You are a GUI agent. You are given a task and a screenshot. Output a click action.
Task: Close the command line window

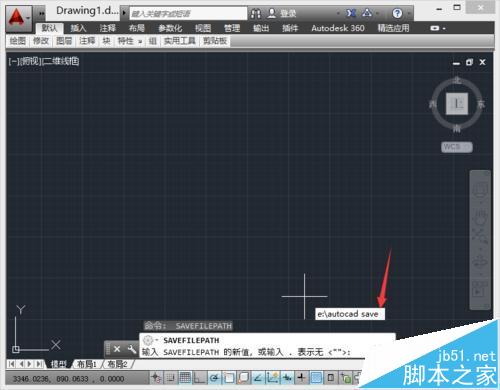pyautogui.click(x=117, y=349)
